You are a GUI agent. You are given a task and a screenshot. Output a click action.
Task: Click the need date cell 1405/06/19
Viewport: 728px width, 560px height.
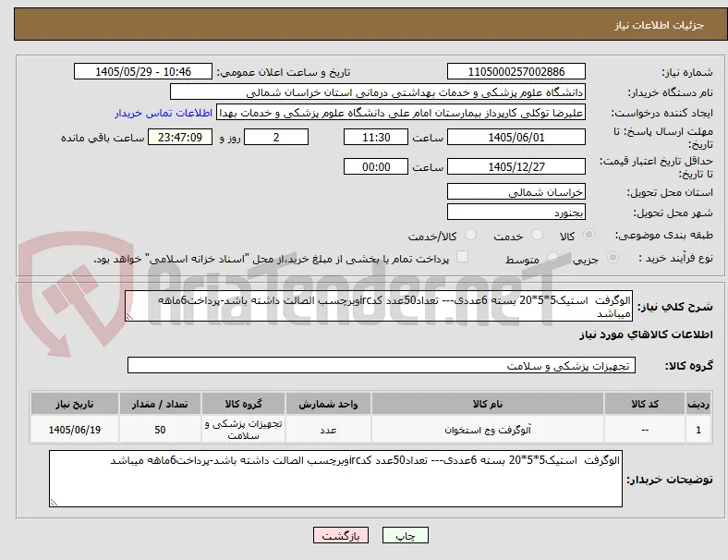[x=75, y=430]
